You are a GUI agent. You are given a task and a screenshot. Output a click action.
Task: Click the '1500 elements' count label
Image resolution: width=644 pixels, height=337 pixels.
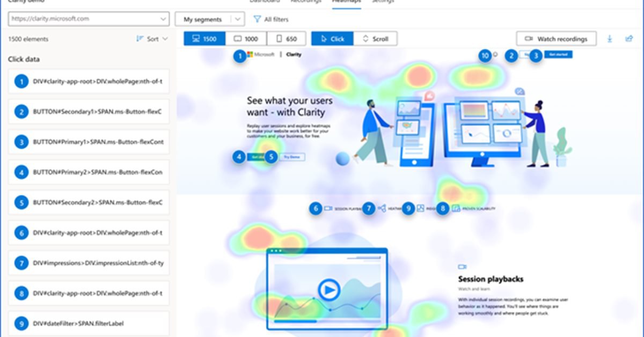click(x=28, y=39)
